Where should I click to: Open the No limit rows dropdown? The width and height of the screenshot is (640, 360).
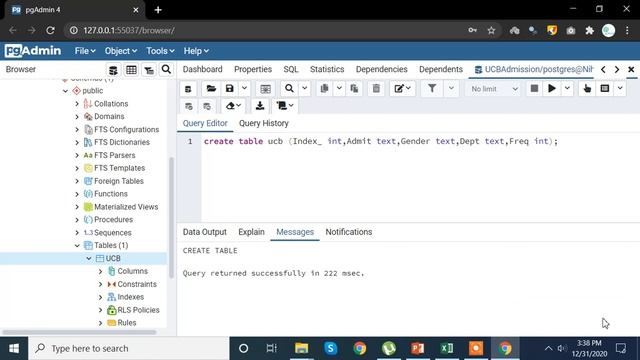(x=494, y=89)
